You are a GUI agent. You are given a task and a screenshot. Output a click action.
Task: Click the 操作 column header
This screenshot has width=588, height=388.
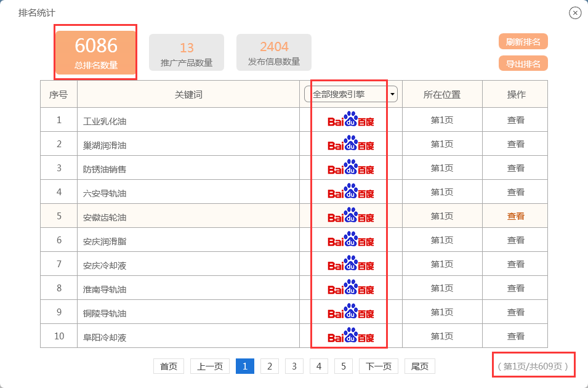click(516, 95)
